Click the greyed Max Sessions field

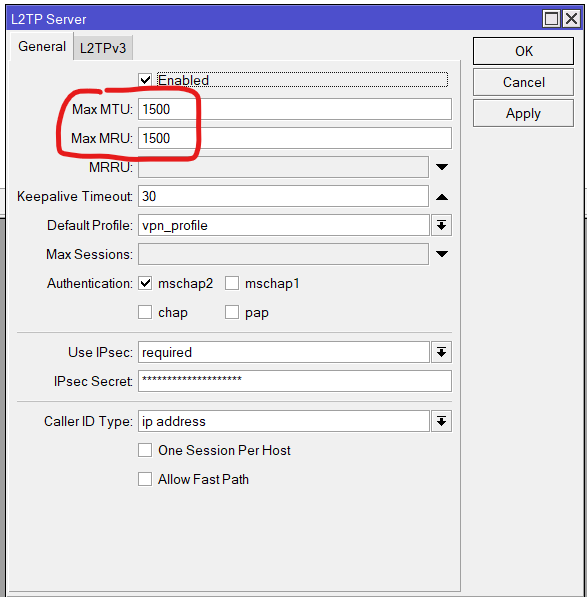pyautogui.click(x=283, y=254)
